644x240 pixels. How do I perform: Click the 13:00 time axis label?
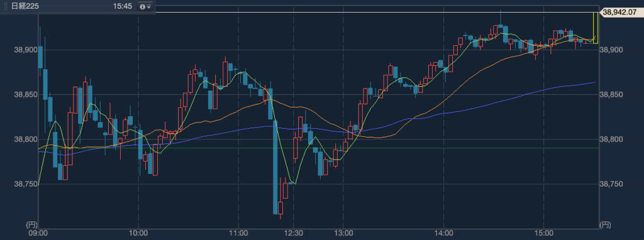[x=343, y=234]
